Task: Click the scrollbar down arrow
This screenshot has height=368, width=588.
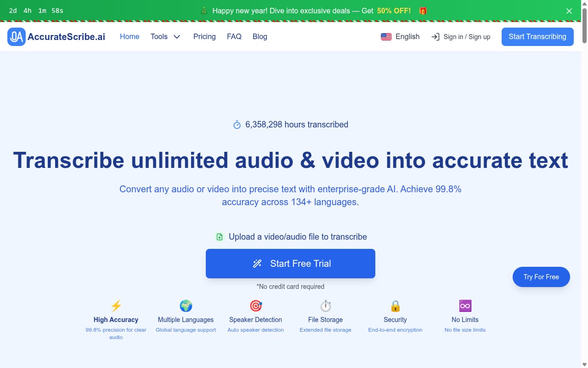Action: click(x=584, y=364)
